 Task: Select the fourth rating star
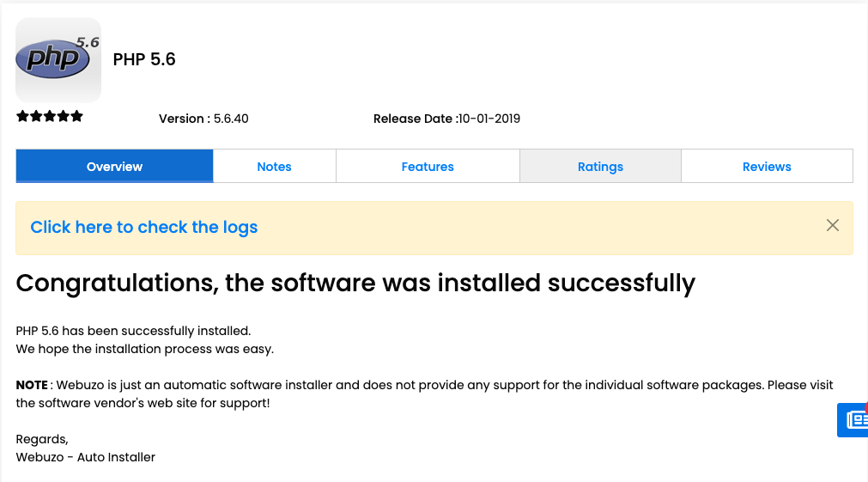click(64, 117)
